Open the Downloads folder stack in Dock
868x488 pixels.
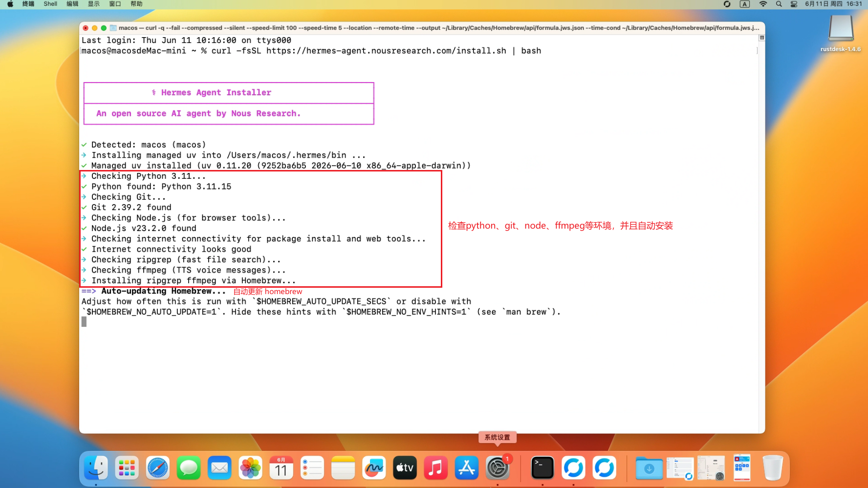click(649, 468)
